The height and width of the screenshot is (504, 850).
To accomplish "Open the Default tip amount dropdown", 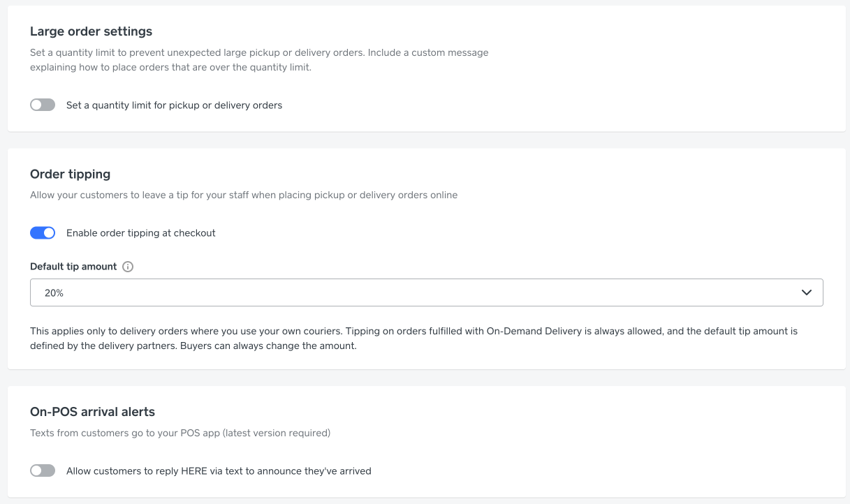I will [x=427, y=292].
